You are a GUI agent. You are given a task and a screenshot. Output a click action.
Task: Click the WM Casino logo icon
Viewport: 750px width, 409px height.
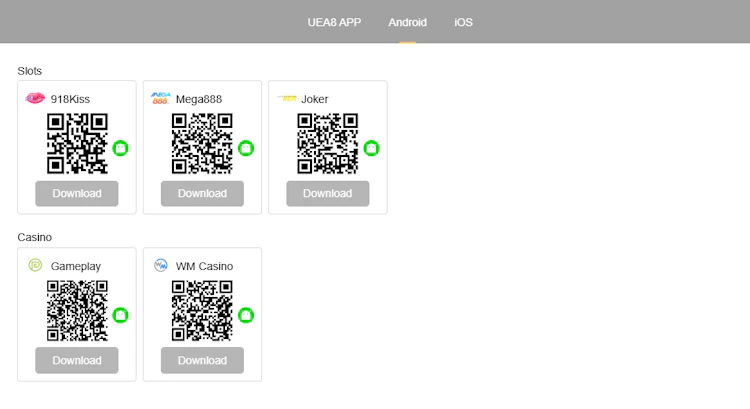(161, 265)
